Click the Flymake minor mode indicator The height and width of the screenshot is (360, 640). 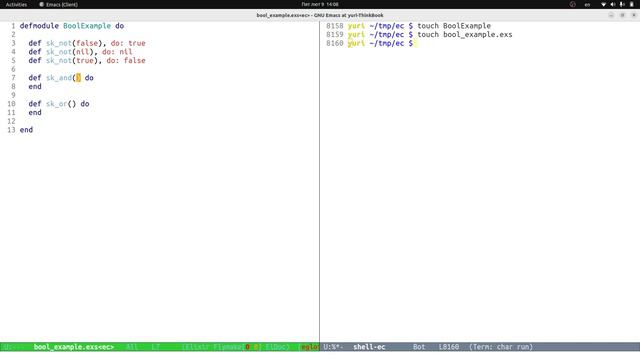coord(228,347)
